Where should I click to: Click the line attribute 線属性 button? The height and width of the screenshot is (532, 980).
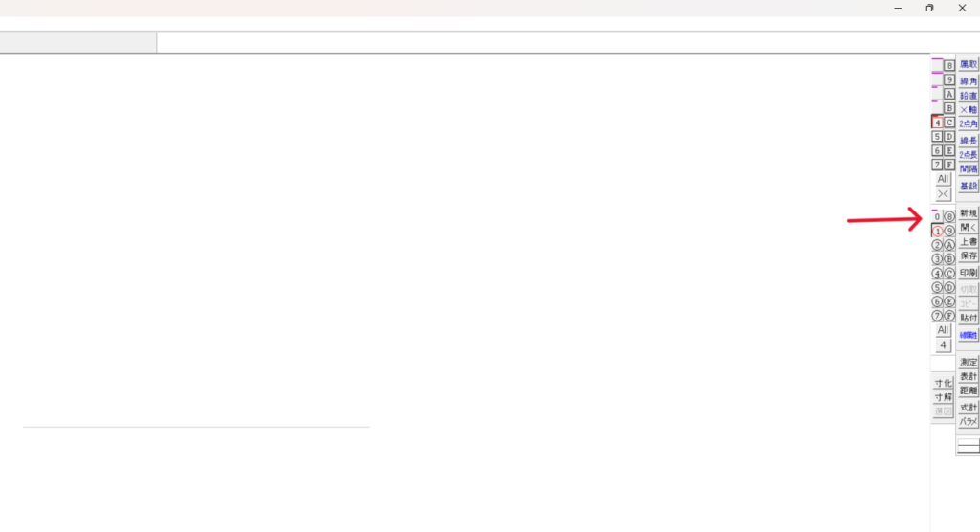click(x=969, y=335)
